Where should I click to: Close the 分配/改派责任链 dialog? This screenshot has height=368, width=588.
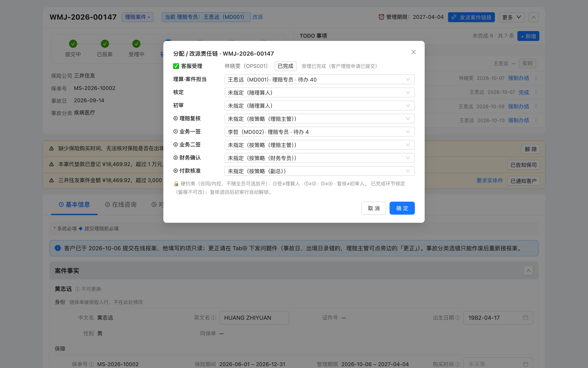click(x=414, y=52)
